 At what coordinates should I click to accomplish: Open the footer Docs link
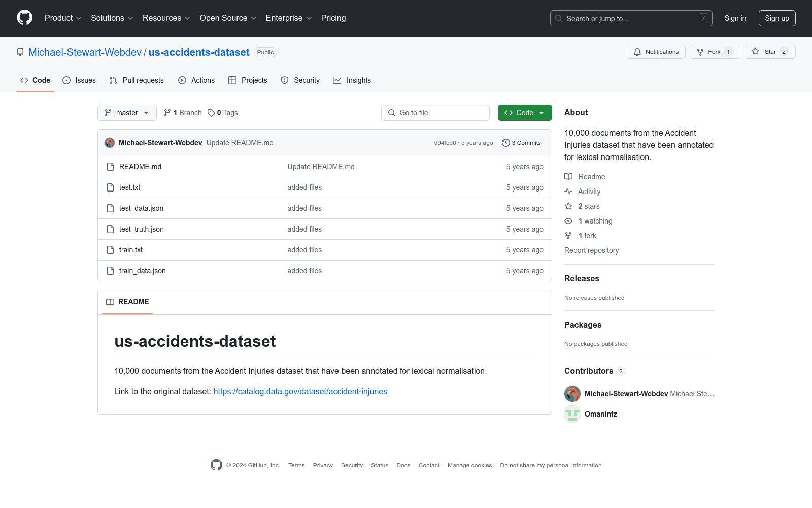click(x=403, y=465)
